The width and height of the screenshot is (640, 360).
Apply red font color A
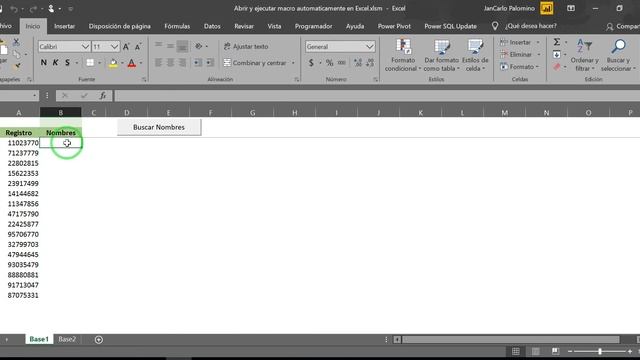tap(132, 63)
